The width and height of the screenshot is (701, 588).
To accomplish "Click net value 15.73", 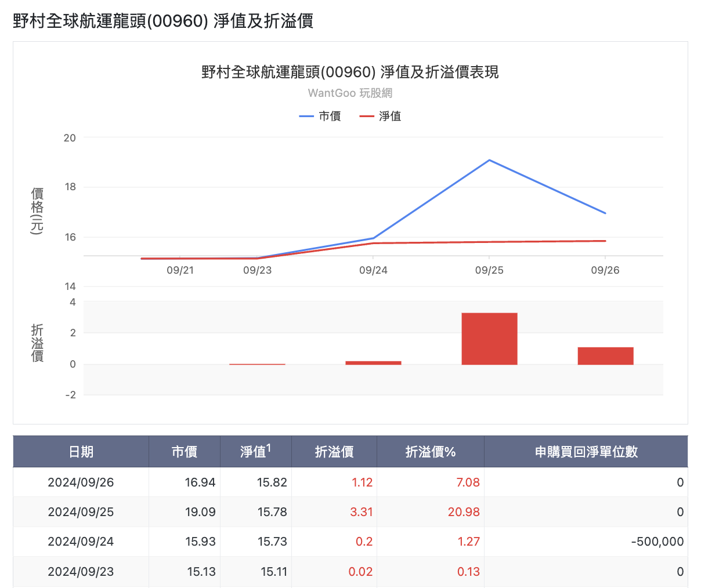I will coord(272,542).
